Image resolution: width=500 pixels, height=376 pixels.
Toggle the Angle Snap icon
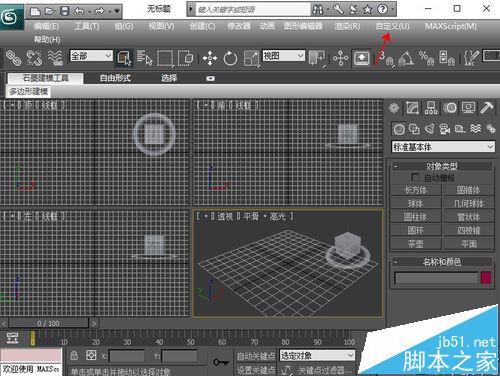406,58
